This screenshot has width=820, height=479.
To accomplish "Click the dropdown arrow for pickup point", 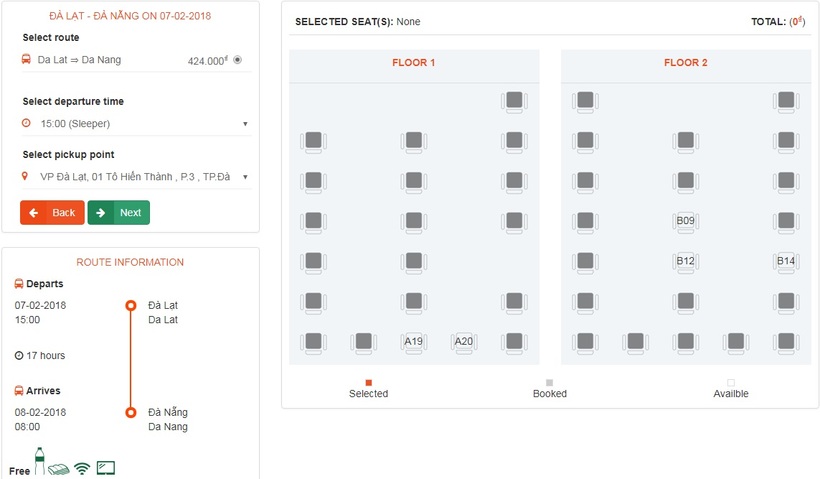I will coord(245,177).
